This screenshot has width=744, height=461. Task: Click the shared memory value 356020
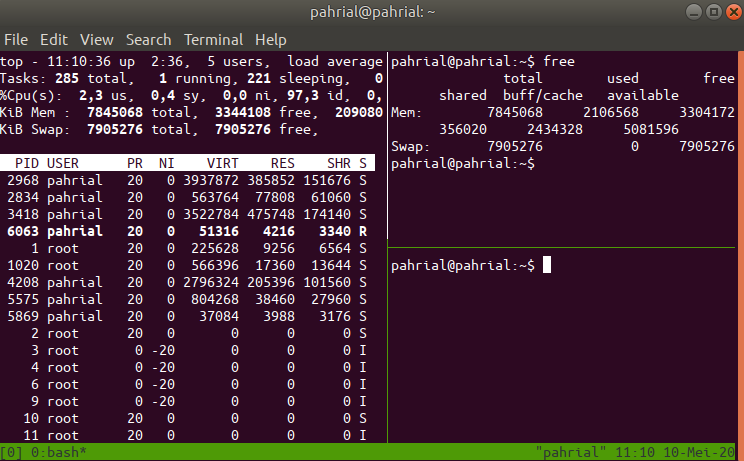point(463,129)
